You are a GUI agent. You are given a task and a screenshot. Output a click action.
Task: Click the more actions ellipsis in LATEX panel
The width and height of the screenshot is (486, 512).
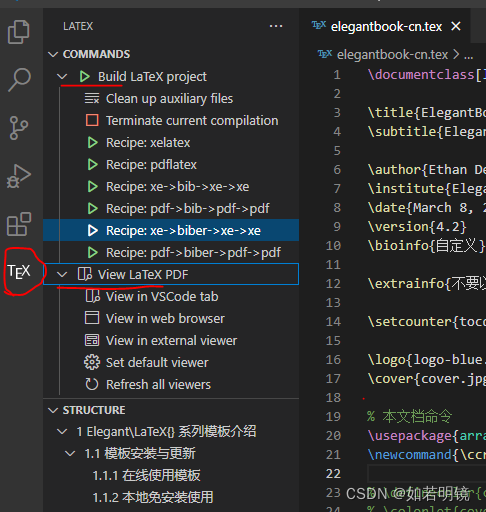point(276,26)
